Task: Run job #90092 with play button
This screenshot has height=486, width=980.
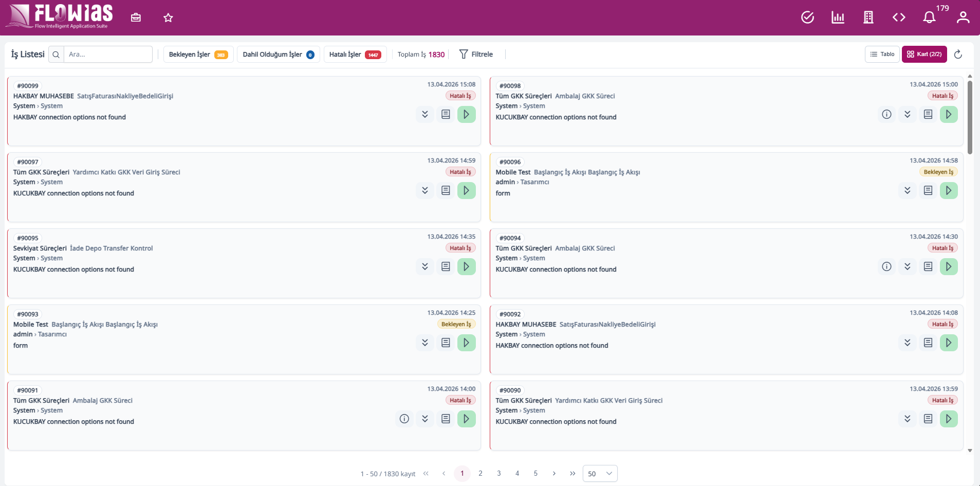Action: (x=949, y=343)
